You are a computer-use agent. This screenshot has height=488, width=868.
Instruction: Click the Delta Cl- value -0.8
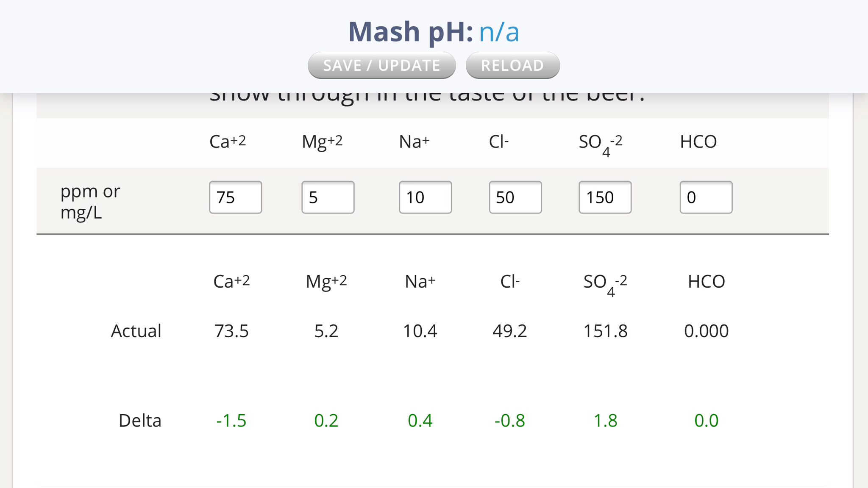pyautogui.click(x=510, y=421)
